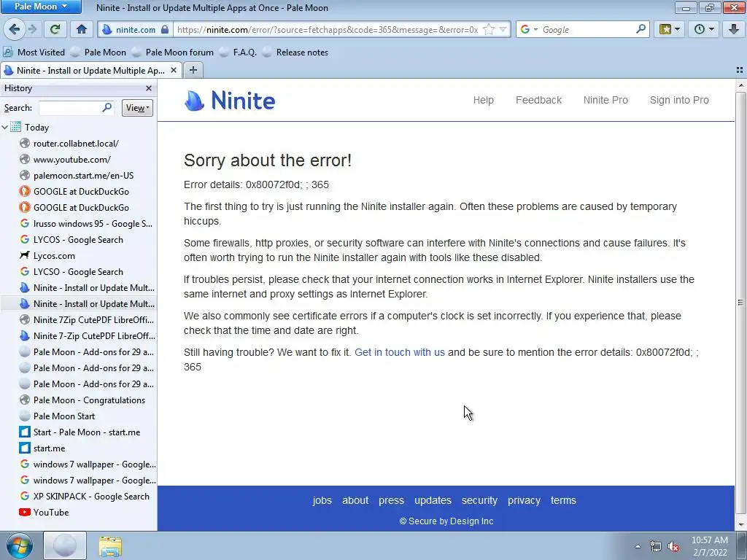
Task: Open router.collabnet.local history entry
Action: point(76,144)
